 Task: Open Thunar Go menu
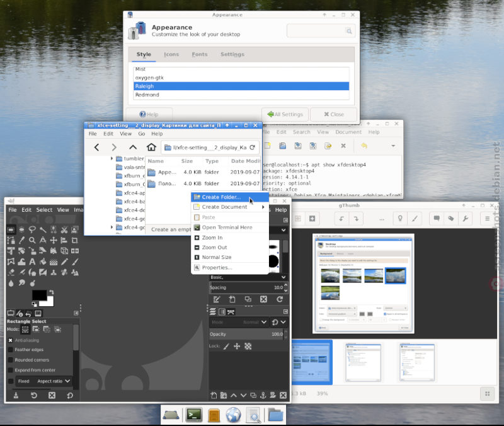142,134
